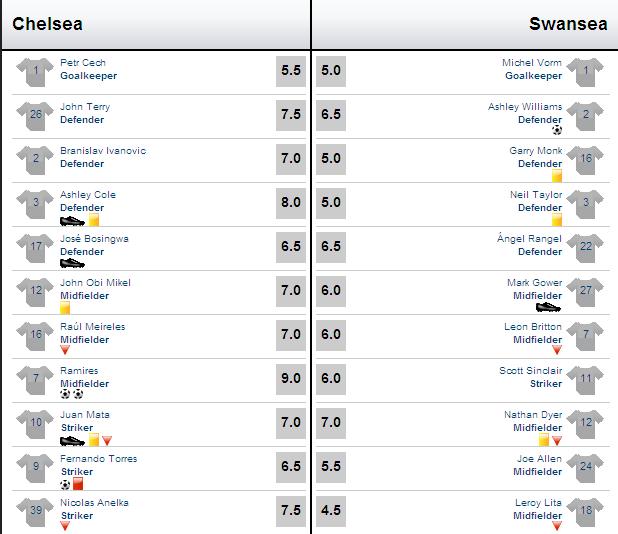Click Ashley Cole's 8.0 rating box
This screenshot has height=534, width=618.
point(291,203)
